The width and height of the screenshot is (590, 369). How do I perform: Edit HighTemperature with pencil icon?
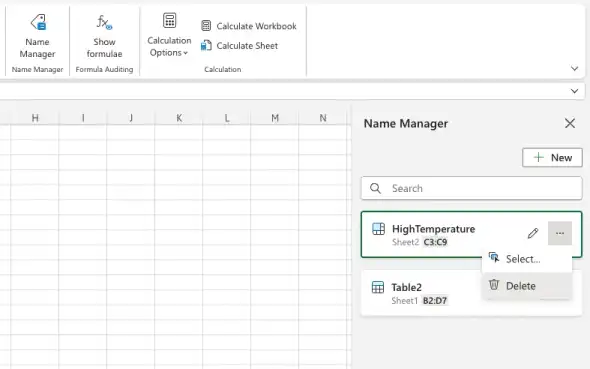[x=533, y=233]
